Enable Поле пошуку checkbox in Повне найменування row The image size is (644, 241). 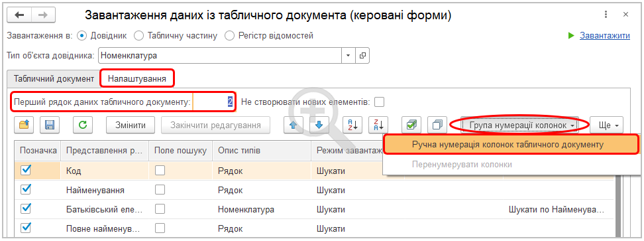coord(160,228)
